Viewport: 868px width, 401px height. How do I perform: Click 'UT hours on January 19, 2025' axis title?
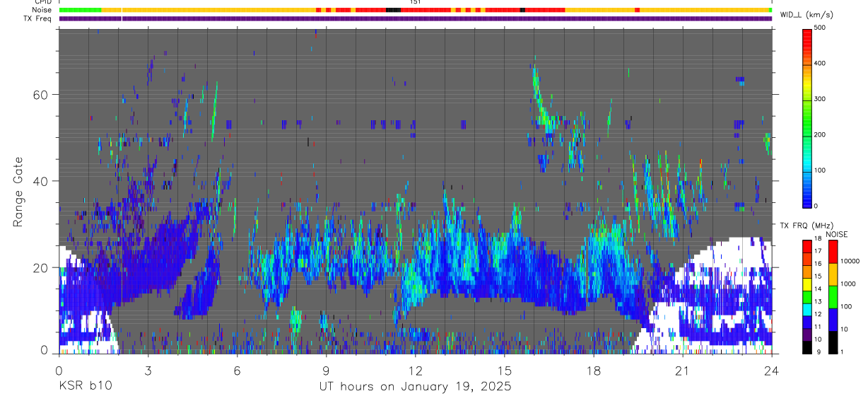pos(416,387)
